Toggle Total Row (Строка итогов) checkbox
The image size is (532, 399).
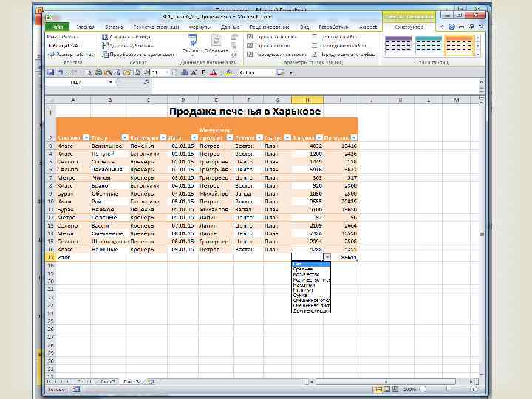coord(250,46)
